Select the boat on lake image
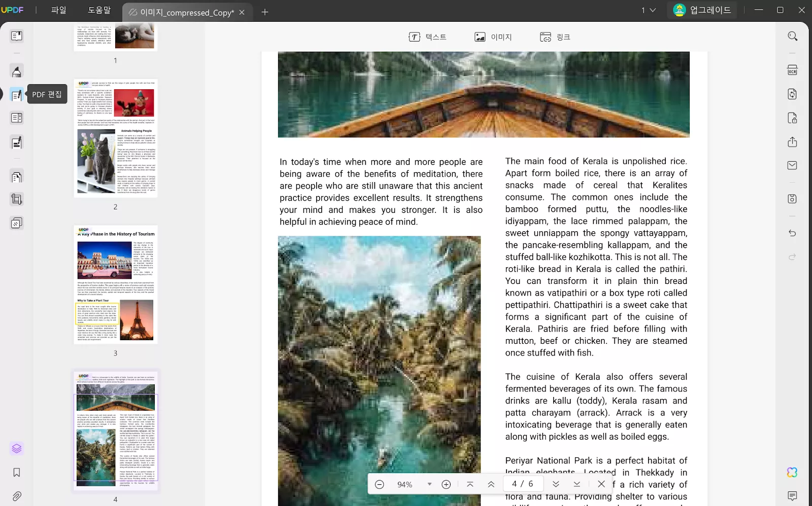The height and width of the screenshot is (506, 812). point(484,94)
